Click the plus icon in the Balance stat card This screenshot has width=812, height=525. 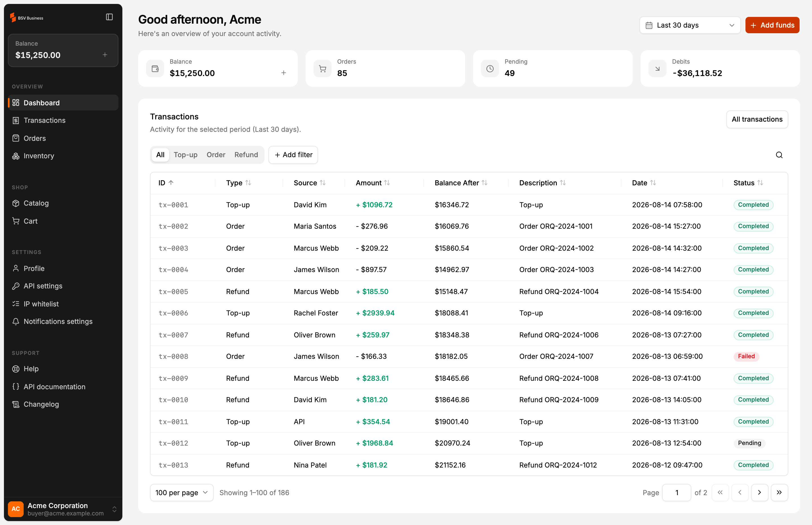click(x=284, y=73)
